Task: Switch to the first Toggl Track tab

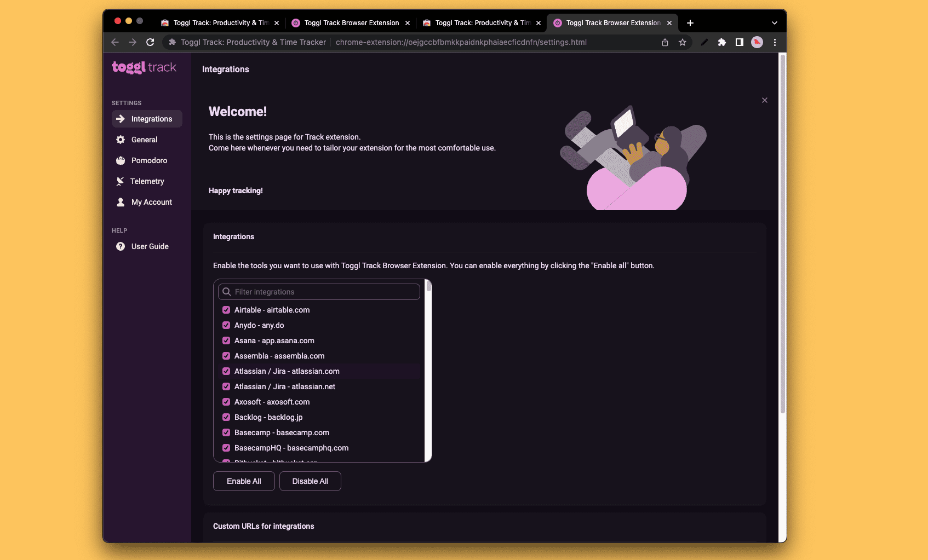Action: point(220,23)
